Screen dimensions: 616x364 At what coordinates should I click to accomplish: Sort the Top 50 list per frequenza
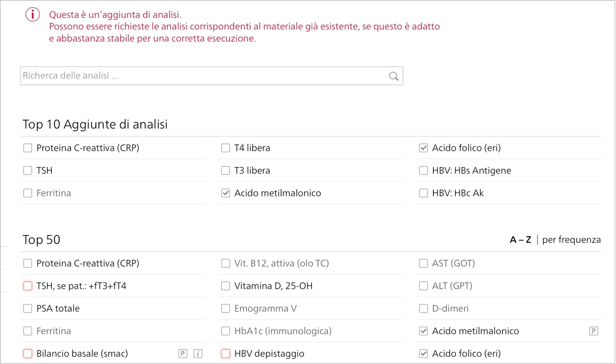point(571,240)
